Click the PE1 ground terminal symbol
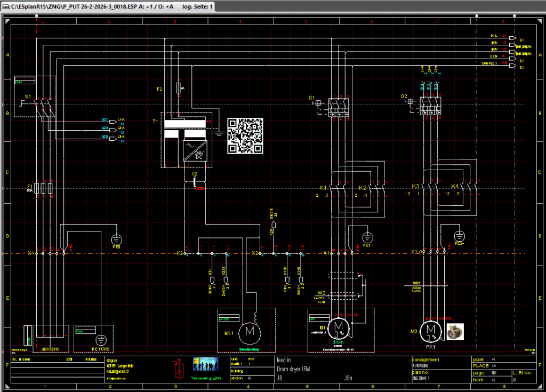Image resolution: width=546 pixels, height=392 pixels. click(x=367, y=237)
